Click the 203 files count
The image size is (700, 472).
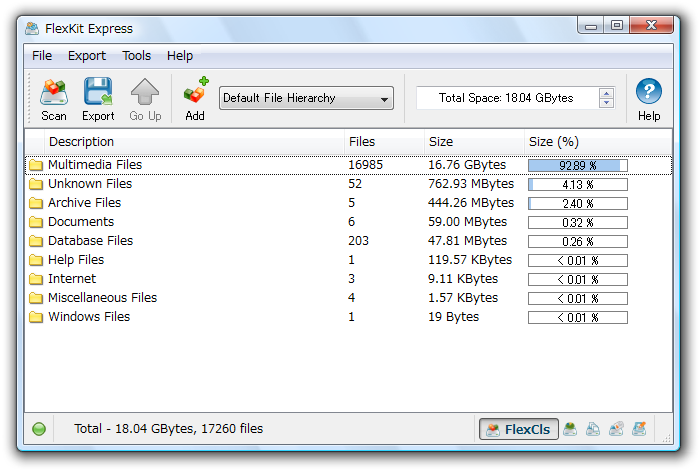click(358, 241)
